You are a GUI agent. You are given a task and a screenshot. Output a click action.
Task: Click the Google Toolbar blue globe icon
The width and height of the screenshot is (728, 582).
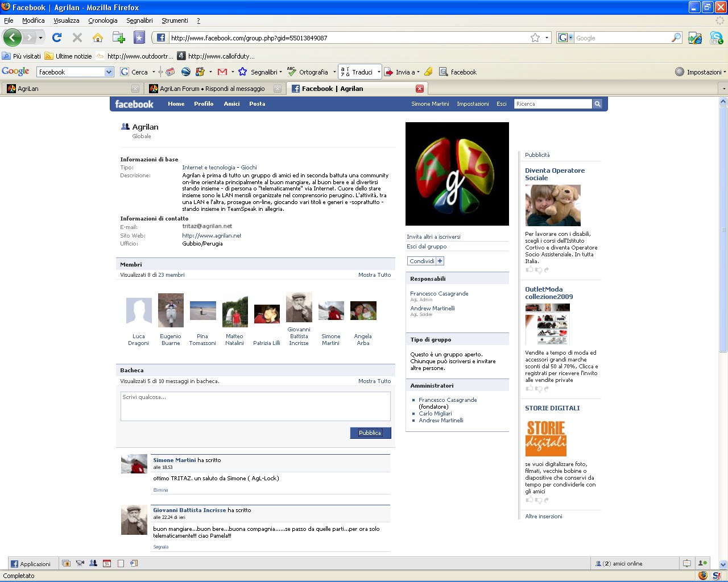pyautogui.click(x=185, y=72)
